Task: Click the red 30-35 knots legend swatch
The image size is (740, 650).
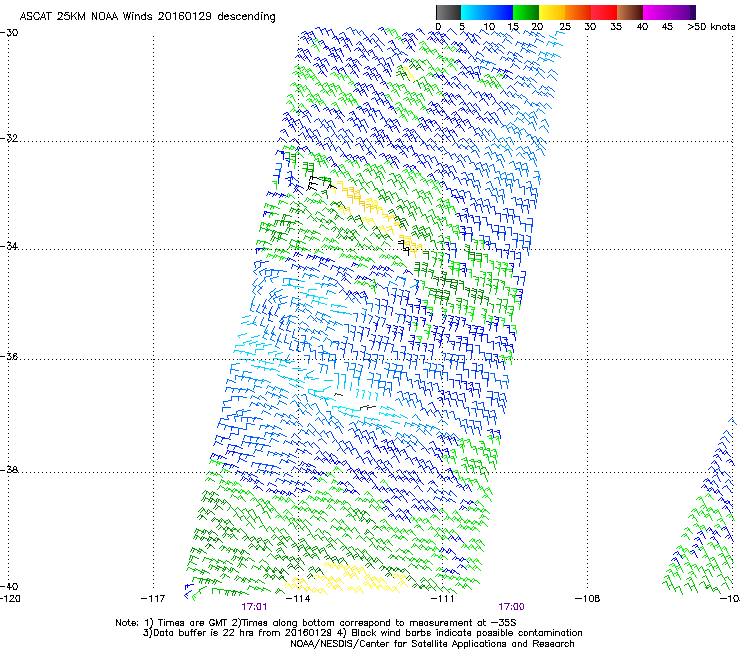Action: pyautogui.click(x=604, y=12)
